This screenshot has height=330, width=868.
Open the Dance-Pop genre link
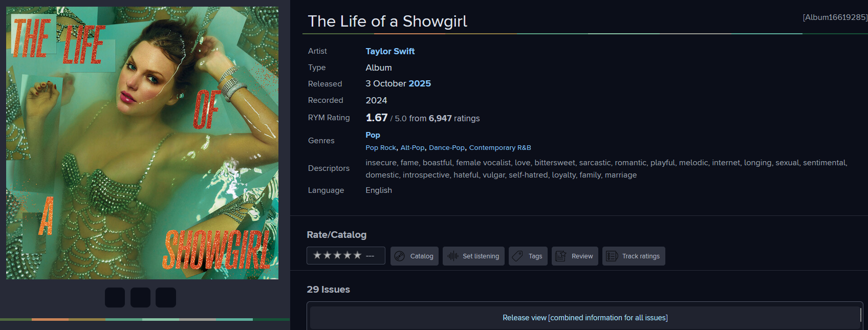[x=446, y=148]
